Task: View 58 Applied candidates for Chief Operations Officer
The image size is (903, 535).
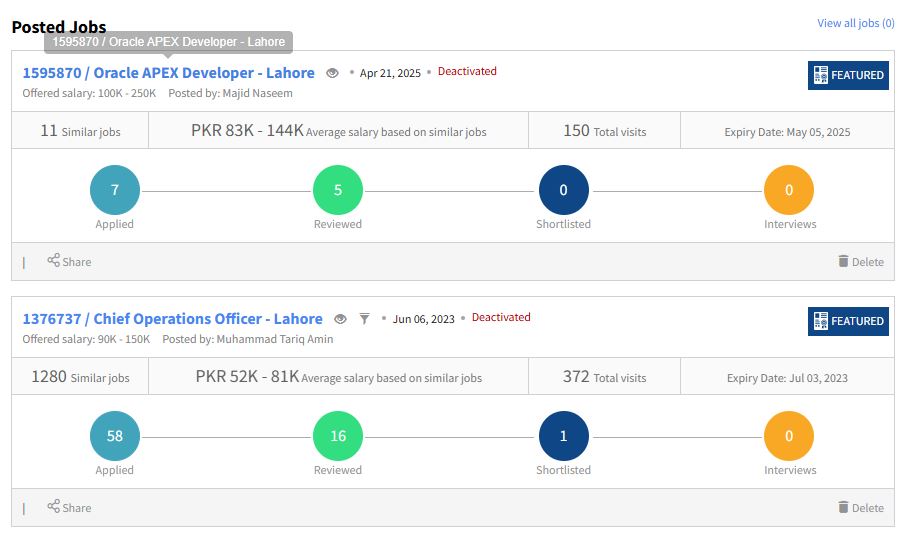Action: [115, 436]
